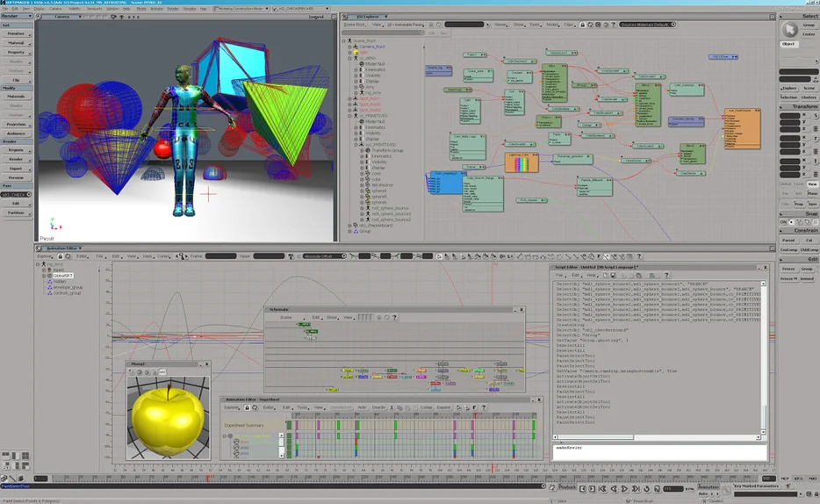Click the Scale 's' transform icon
Image resolution: width=820 pixels, height=504 pixels.
coord(815,116)
